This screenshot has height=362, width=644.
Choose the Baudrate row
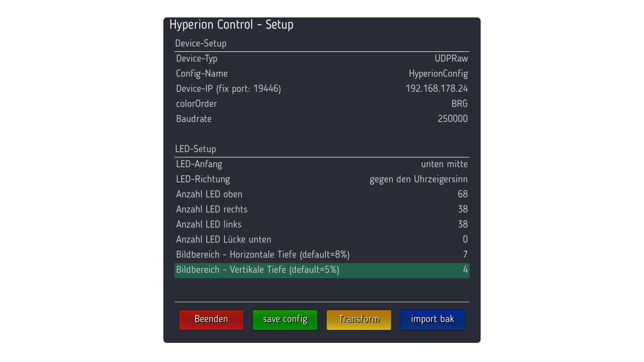point(321,119)
